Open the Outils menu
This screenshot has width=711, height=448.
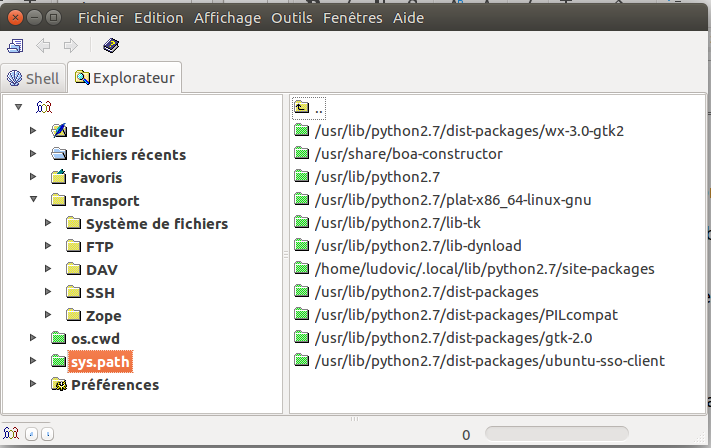tap(290, 18)
